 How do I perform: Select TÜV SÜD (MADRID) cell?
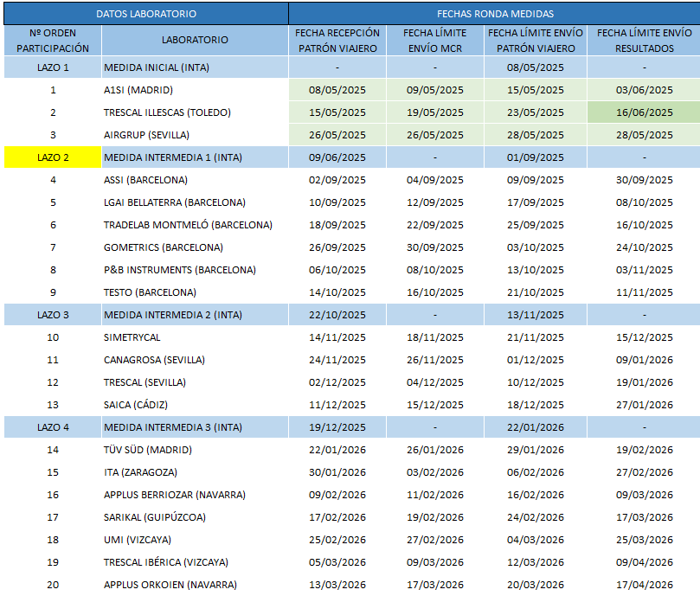pyautogui.click(x=195, y=450)
